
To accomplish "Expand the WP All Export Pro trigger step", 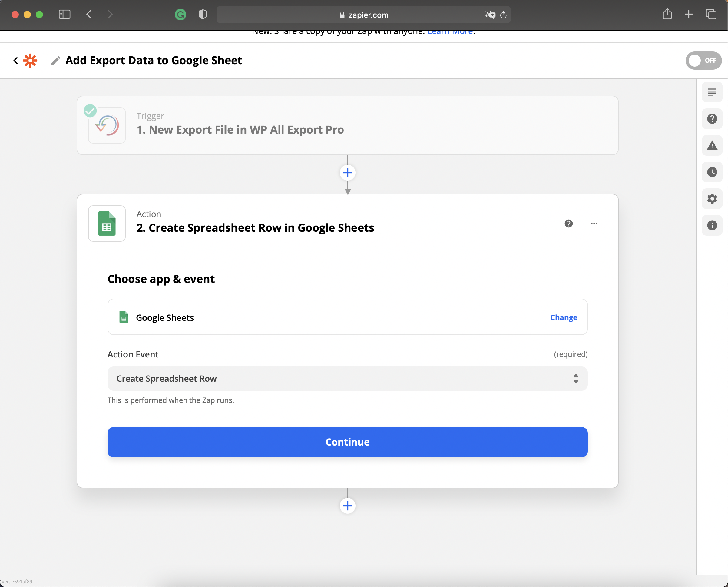I will (347, 125).
